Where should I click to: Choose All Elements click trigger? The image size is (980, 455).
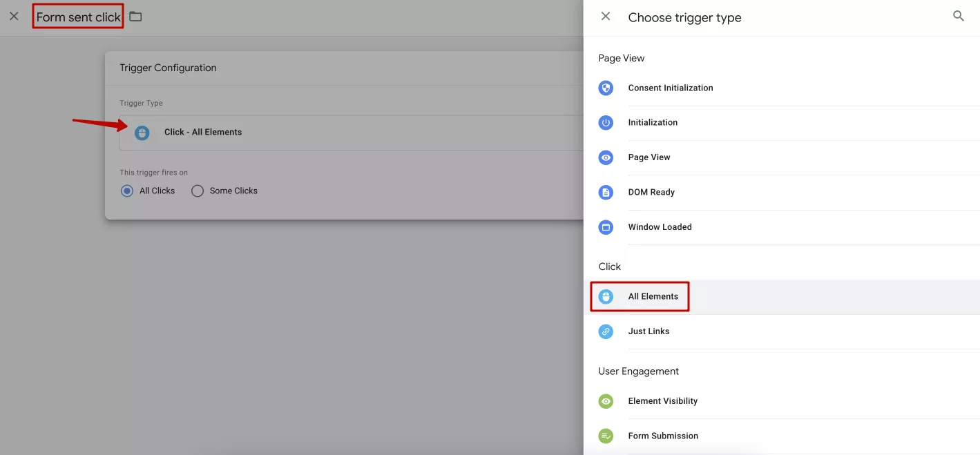(782, 296)
